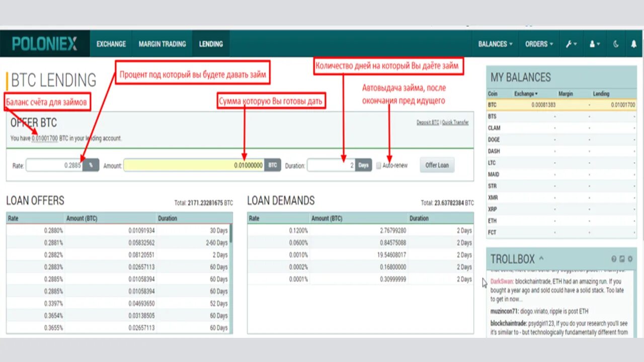The image size is (644, 362).
Task: Click the 0.01001700 lending balance link
Action: [45, 138]
